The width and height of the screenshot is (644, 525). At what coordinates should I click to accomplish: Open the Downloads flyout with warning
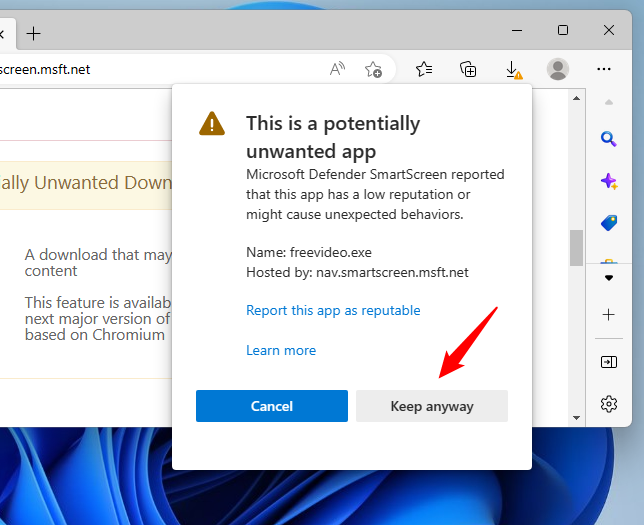(x=513, y=69)
